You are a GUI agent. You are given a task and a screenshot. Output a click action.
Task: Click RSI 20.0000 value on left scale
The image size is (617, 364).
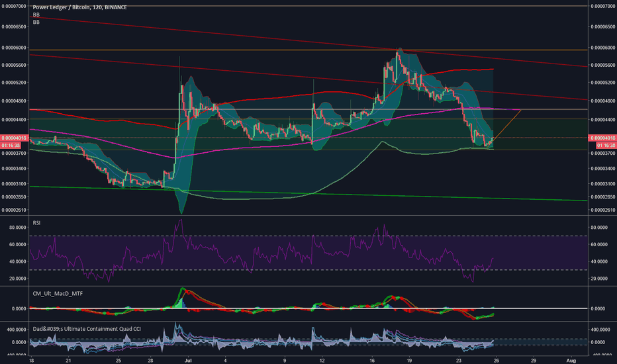pos(17,279)
